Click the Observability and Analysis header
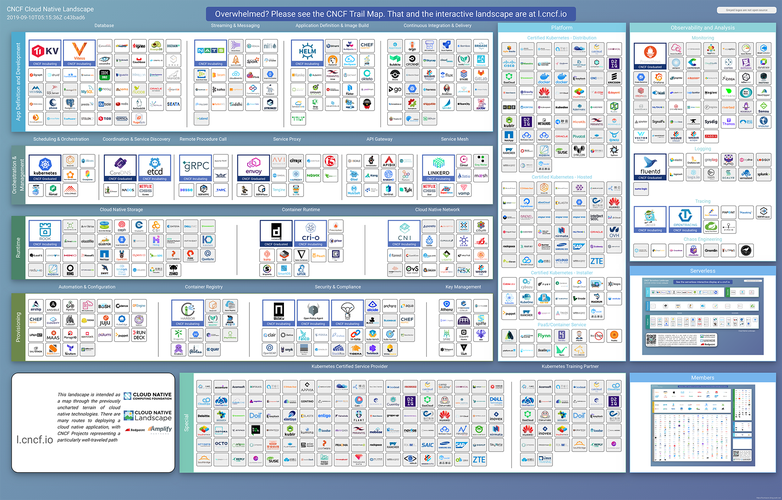Image resolution: width=782 pixels, height=500 pixels. [703, 27]
